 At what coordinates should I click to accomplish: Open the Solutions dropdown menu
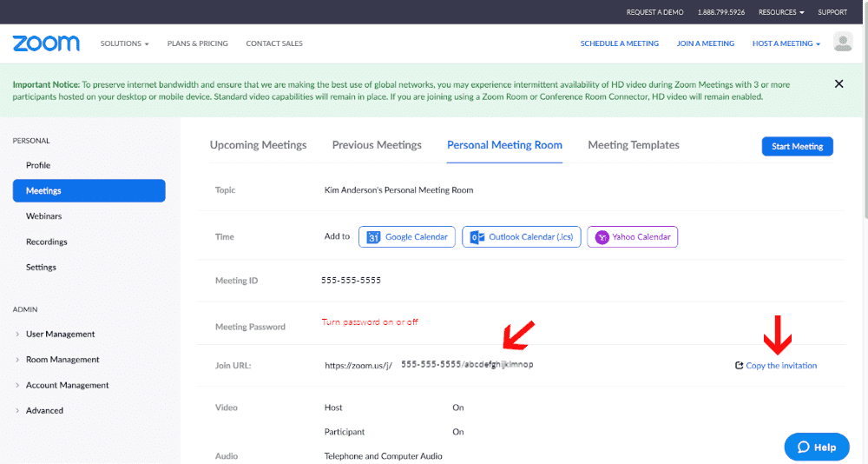124,43
